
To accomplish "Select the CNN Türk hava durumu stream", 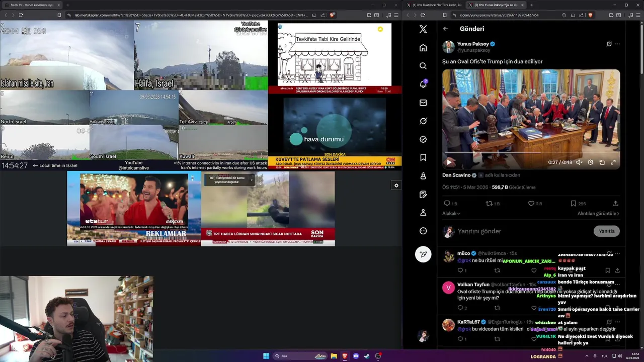I will pos(335,132).
